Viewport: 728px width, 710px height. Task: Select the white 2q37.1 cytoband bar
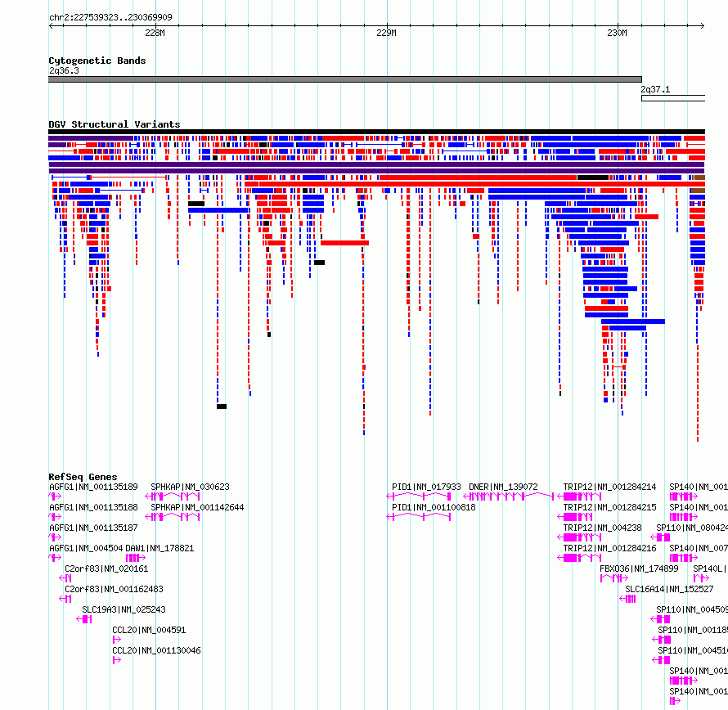point(673,98)
